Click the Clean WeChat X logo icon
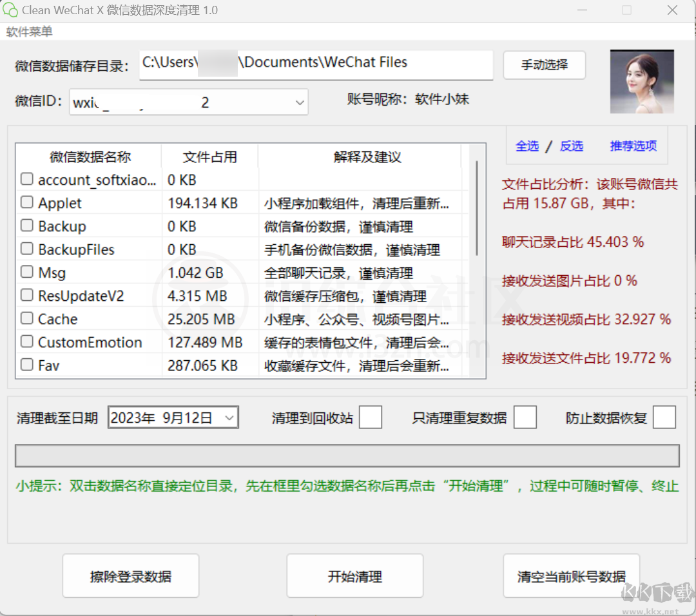This screenshot has width=696, height=616. click(x=10, y=10)
